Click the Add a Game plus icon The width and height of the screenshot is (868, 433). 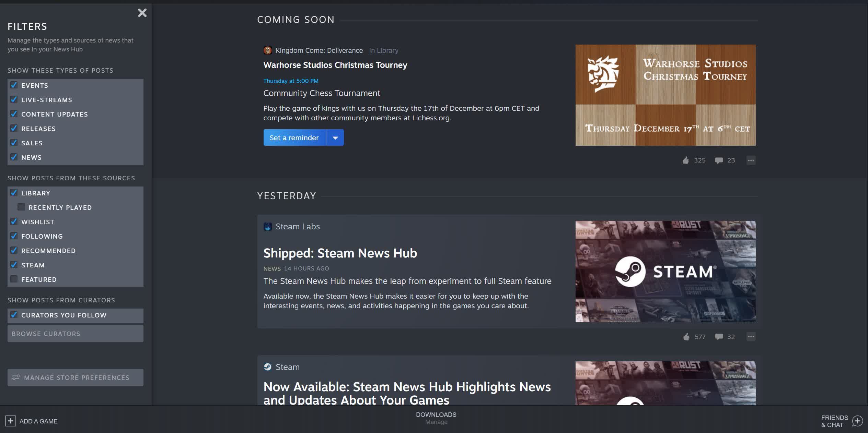coord(10,421)
